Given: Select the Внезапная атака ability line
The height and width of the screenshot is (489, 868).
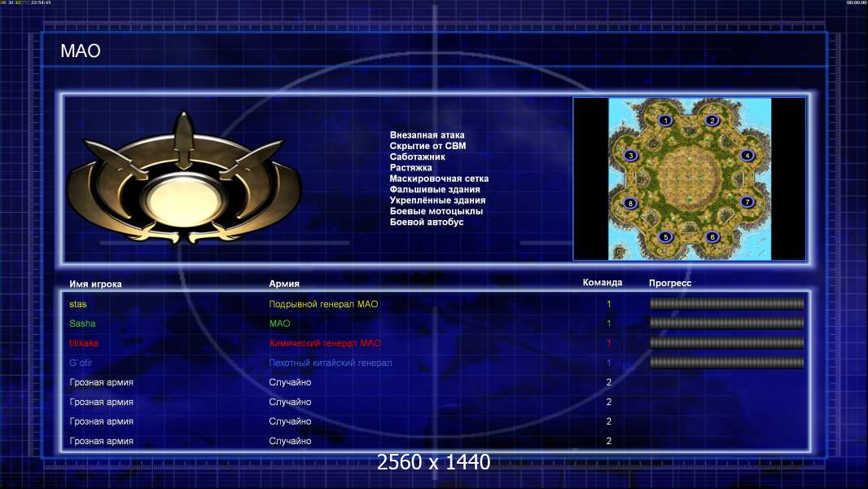Looking at the screenshot, I should point(427,135).
